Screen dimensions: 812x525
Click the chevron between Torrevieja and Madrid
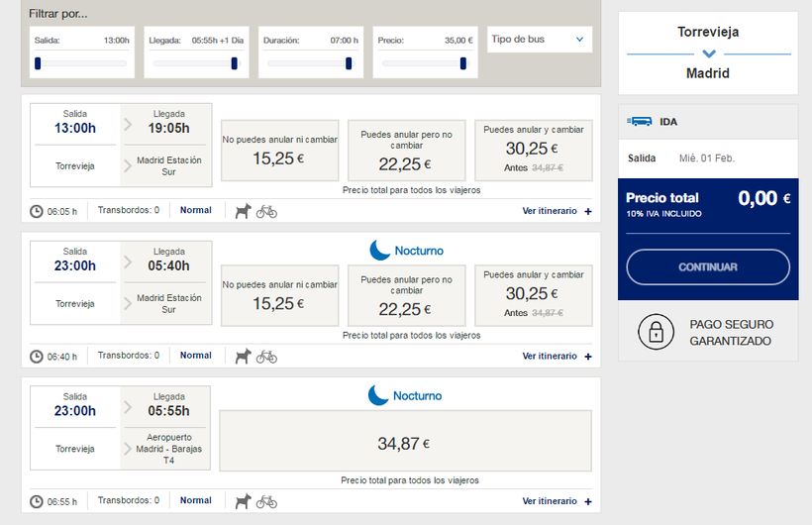click(x=708, y=53)
